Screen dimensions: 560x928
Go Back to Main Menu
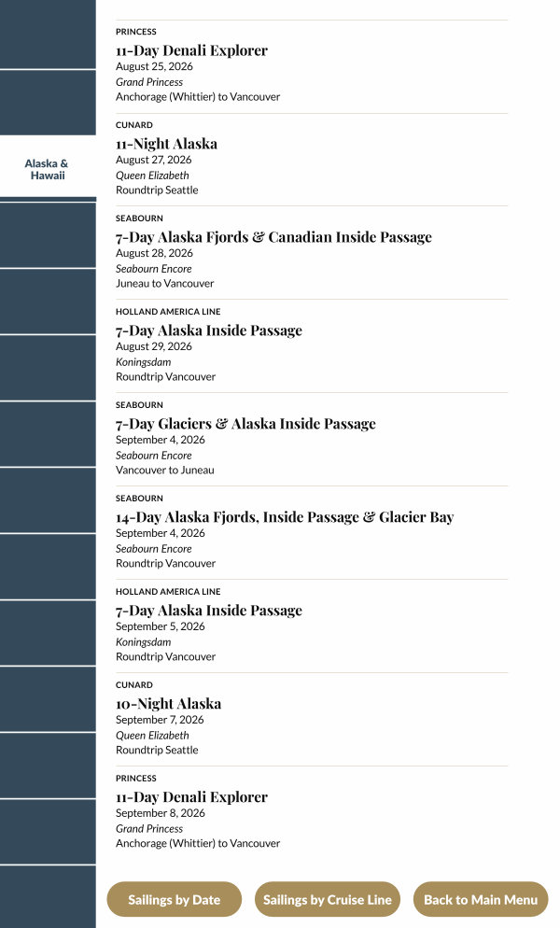[481, 900]
